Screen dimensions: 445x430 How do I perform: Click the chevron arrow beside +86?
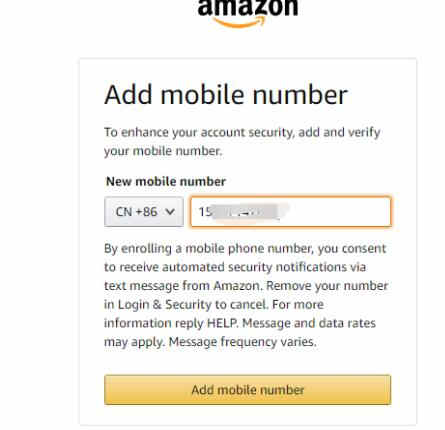pyautogui.click(x=170, y=212)
